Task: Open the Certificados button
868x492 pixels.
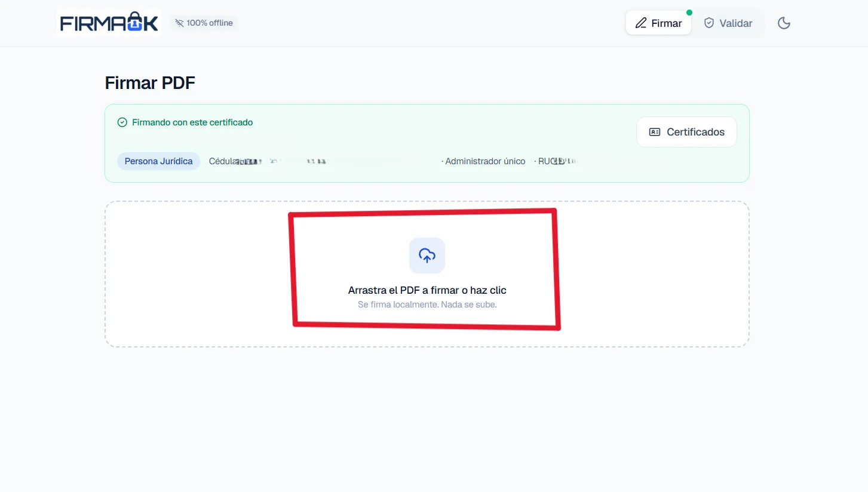Action: point(686,132)
